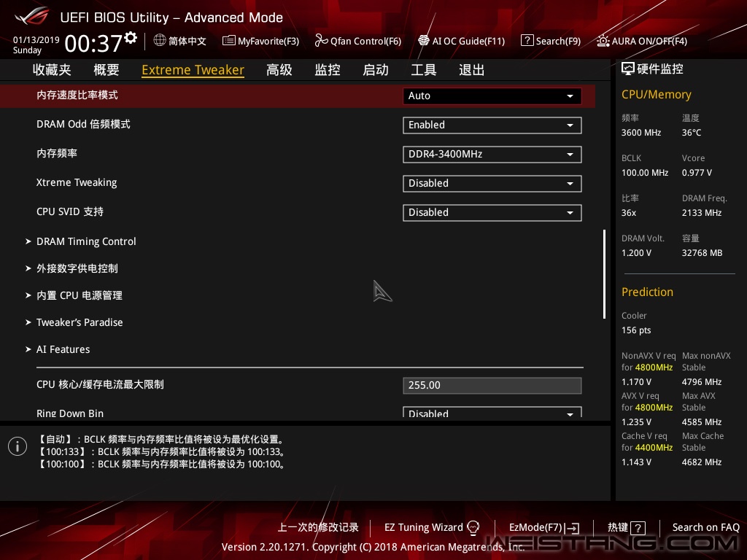Viewport: 747px width, 560px height.
Task: Toggle AURA ON/OFF light icon
Action: [x=603, y=41]
